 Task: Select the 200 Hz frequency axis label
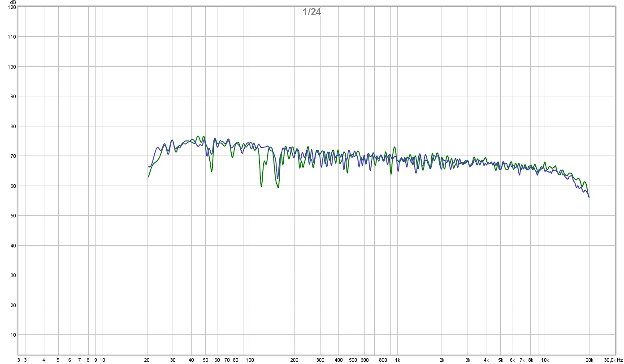point(294,360)
